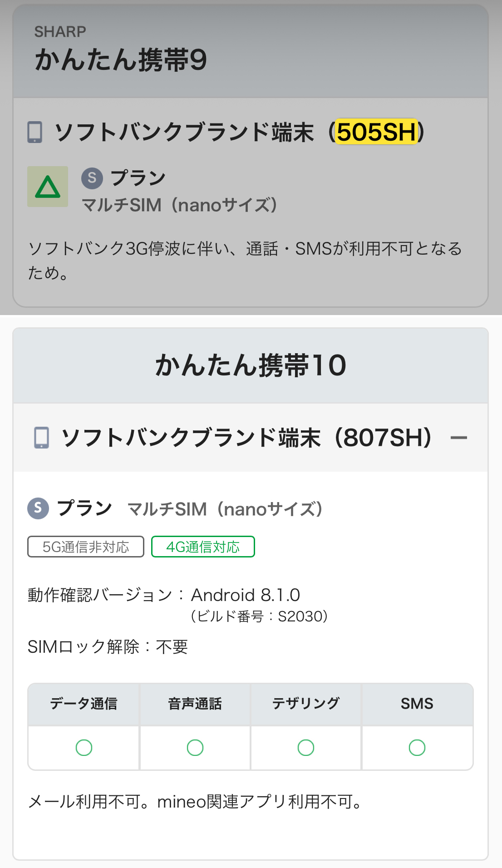
Task: Click the かんたん携帯9 title
Action: tap(121, 60)
